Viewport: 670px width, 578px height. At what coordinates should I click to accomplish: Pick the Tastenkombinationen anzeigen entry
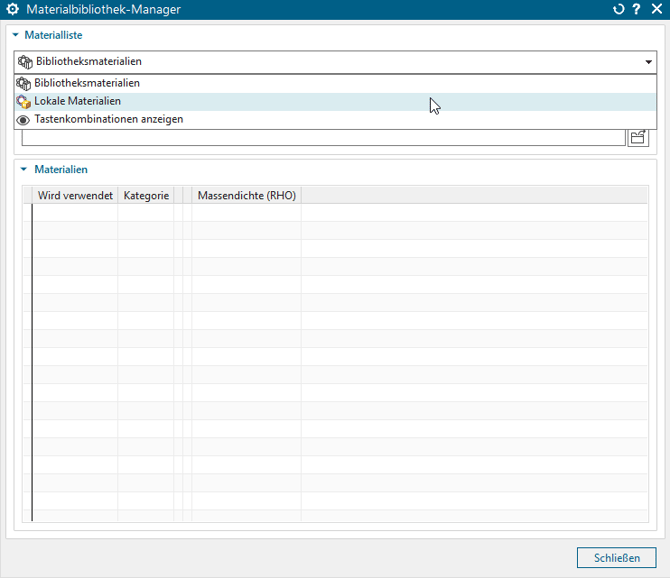[x=108, y=120]
